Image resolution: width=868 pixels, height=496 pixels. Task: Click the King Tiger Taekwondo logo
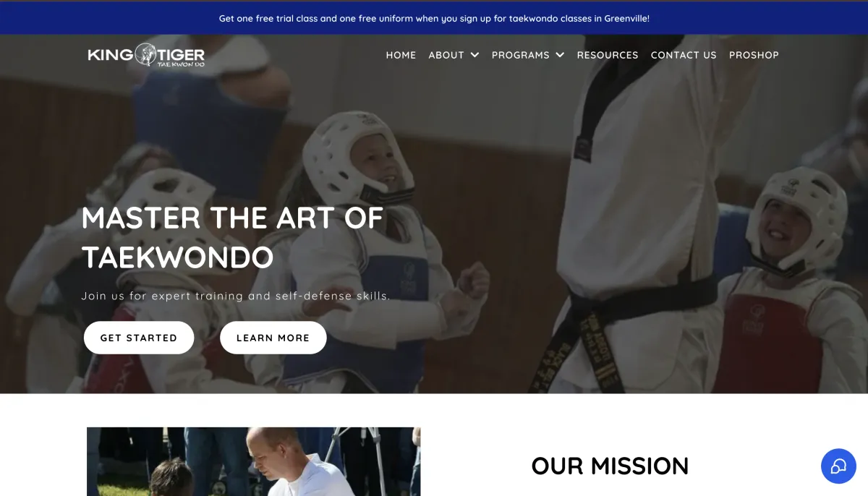[x=146, y=55]
